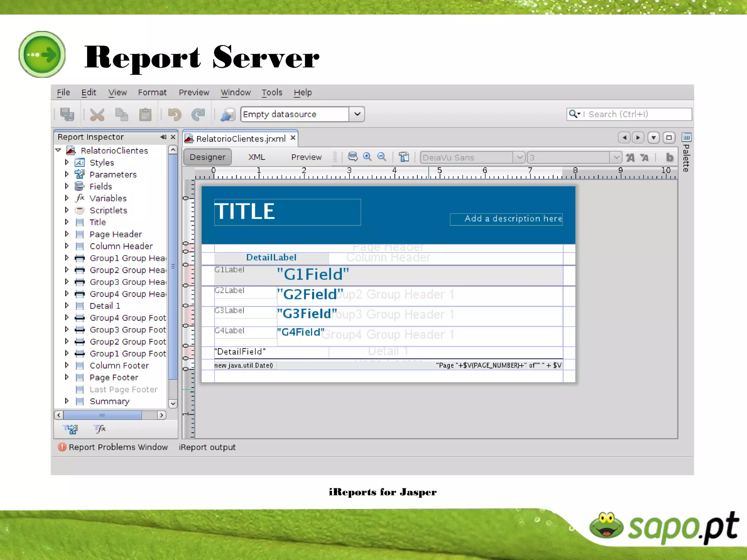Switch to the RelatorioClientes.jrxml tab
The width and height of the screenshot is (747, 560).
click(x=241, y=139)
